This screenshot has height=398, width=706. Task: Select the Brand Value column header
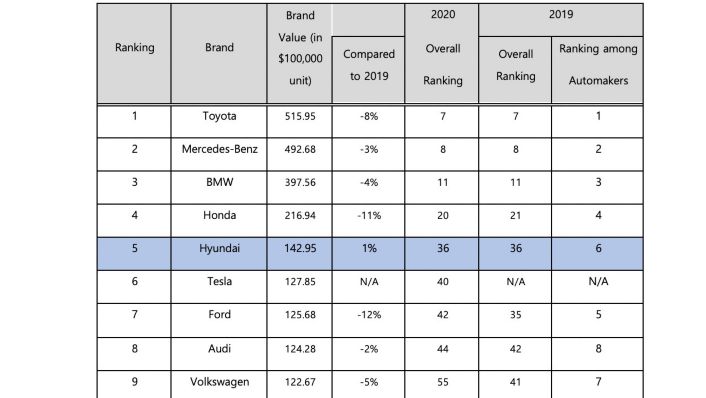[x=299, y=54]
